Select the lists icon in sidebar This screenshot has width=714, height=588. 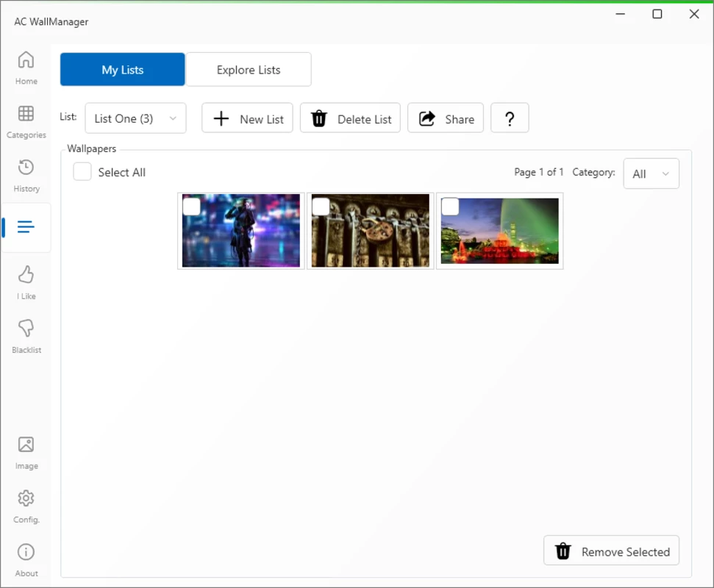click(26, 226)
